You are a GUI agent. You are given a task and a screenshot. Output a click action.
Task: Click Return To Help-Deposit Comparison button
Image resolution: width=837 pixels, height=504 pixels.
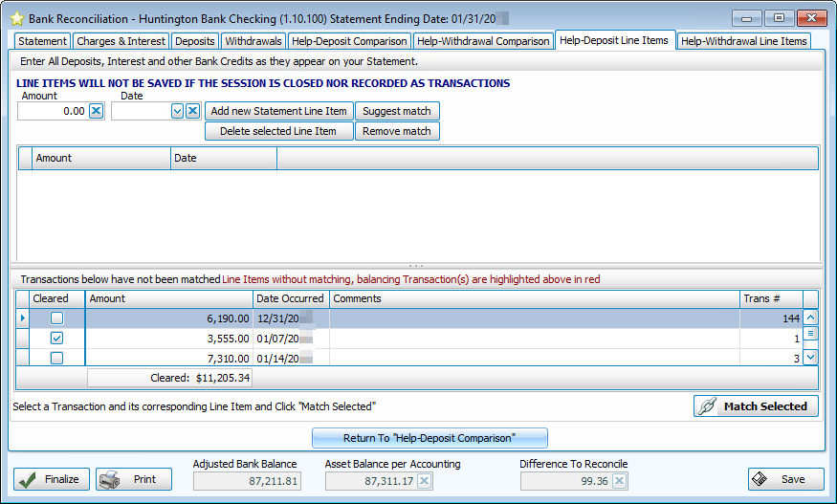(x=430, y=438)
